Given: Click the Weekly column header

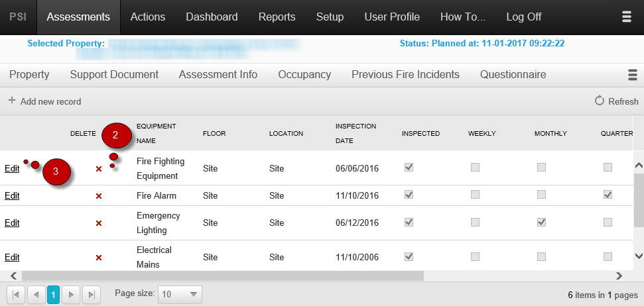Looking at the screenshot, I should [482, 134].
